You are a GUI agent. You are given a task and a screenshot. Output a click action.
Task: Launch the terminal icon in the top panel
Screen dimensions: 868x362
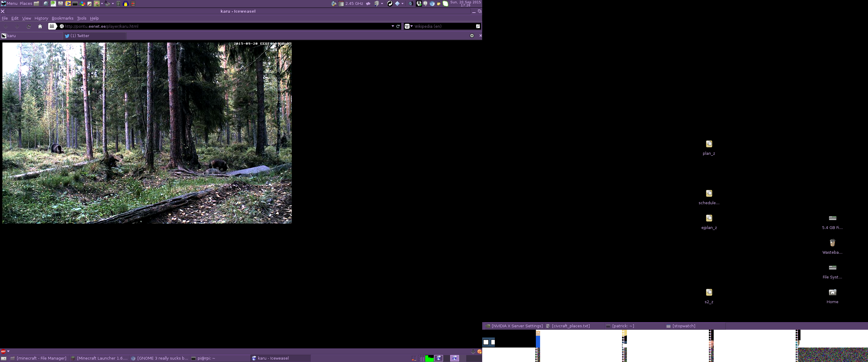pyautogui.click(x=75, y=4)
